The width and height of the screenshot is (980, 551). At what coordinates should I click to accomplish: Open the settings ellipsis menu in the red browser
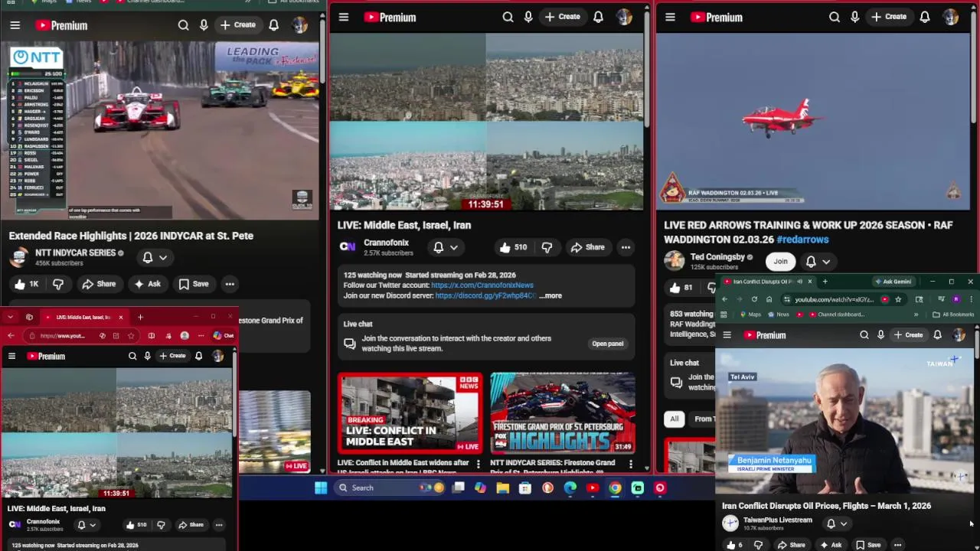click(200, 335)
